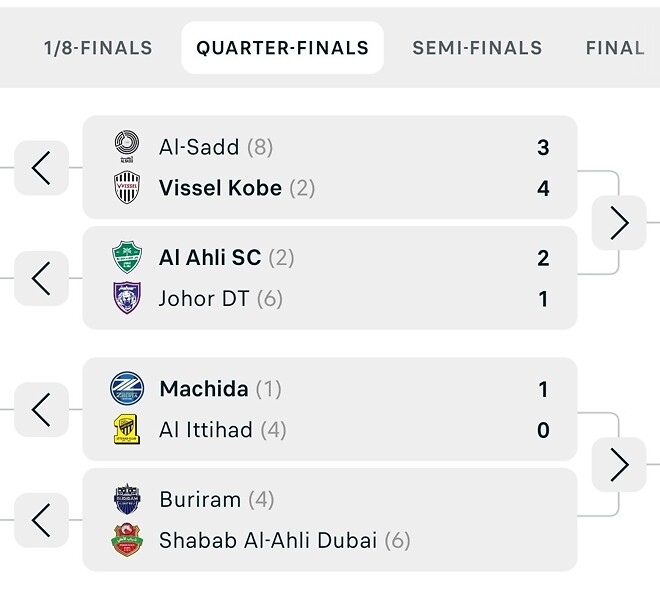Open the Shabab Al-Ahli Dubai team link
This screenshot has width=660, height=596.
pos(267,540)
